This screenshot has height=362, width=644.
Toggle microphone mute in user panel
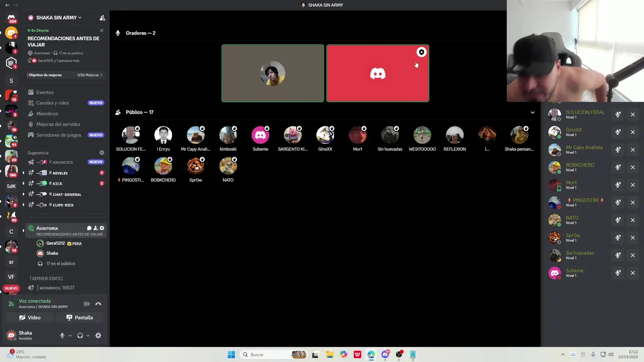pyautogui.click(x=62, y=335)
